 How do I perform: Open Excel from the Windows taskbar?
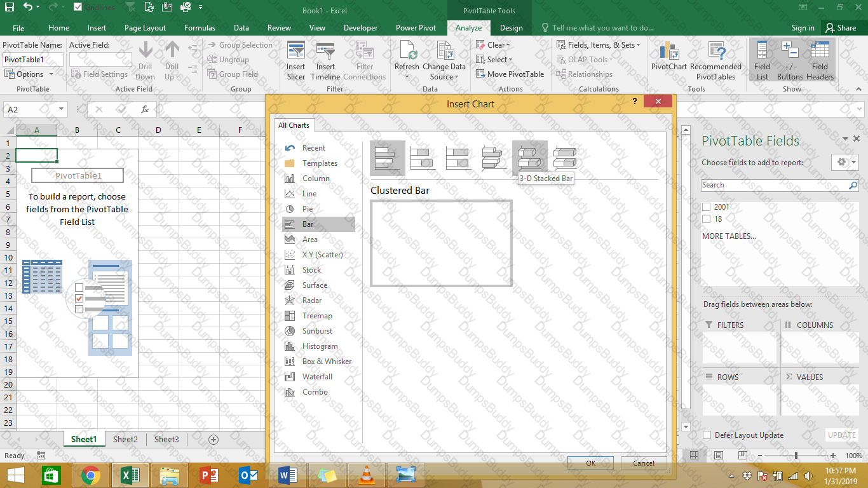(130, 475)
